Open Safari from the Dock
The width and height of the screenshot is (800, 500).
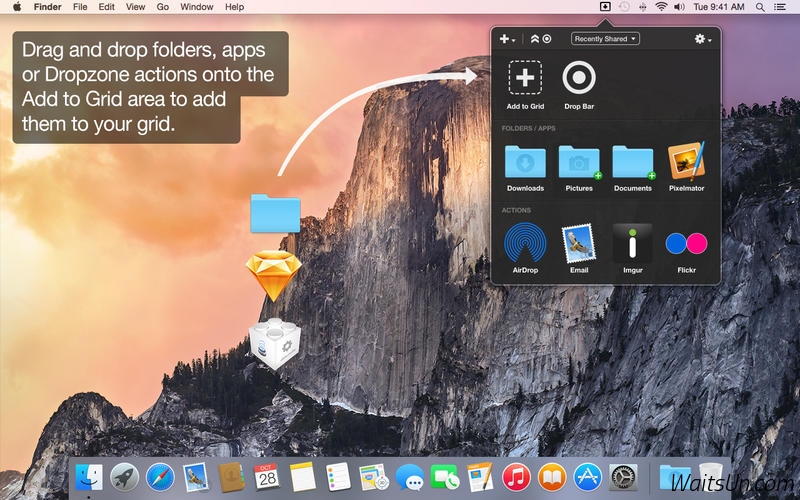pyautogui.click(x=160, y=478)
